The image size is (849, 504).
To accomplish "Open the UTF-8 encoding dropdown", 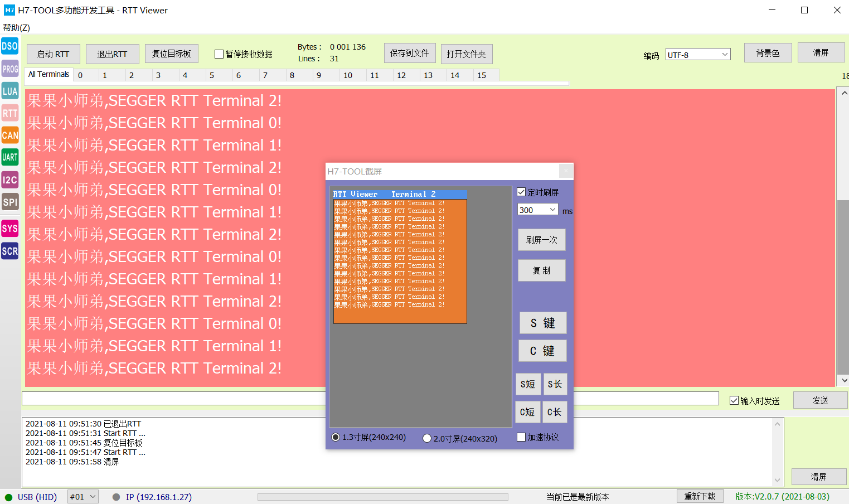I will click(x=698, y=55).
